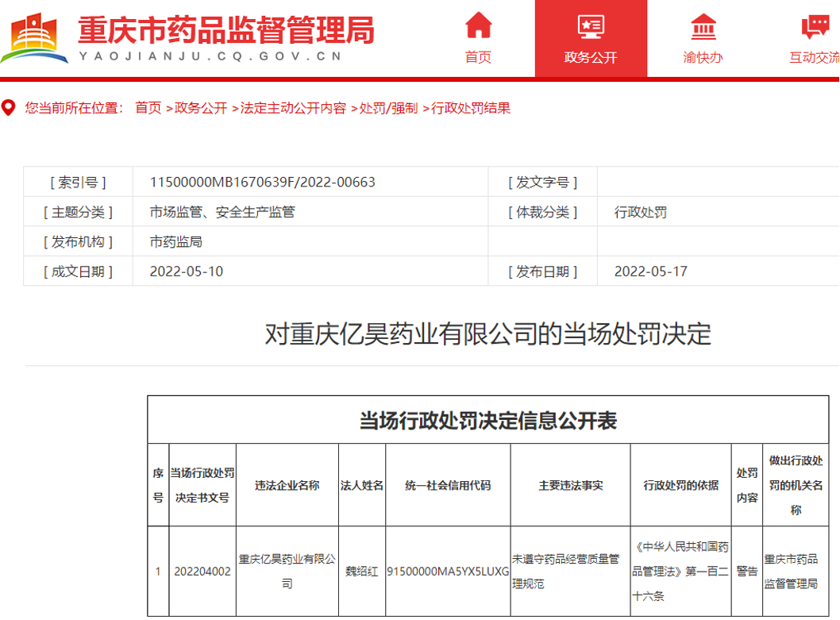Image resolution: width=840 pixels, height=620 pixels.
Task: Click the site title 重庆市药品监督管理局
Action: [x=226, y=30]
